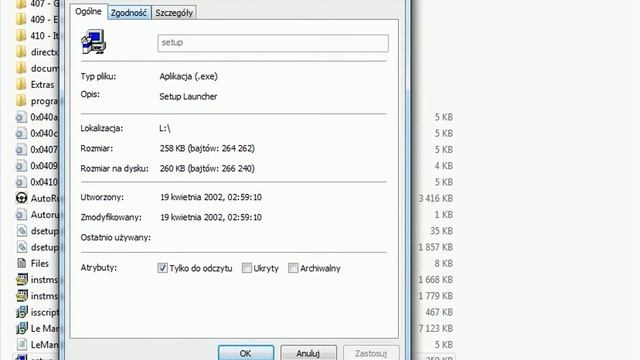Screen dimensions: 640x360
Task: Click the setup file name field
Action: point(273,43)
